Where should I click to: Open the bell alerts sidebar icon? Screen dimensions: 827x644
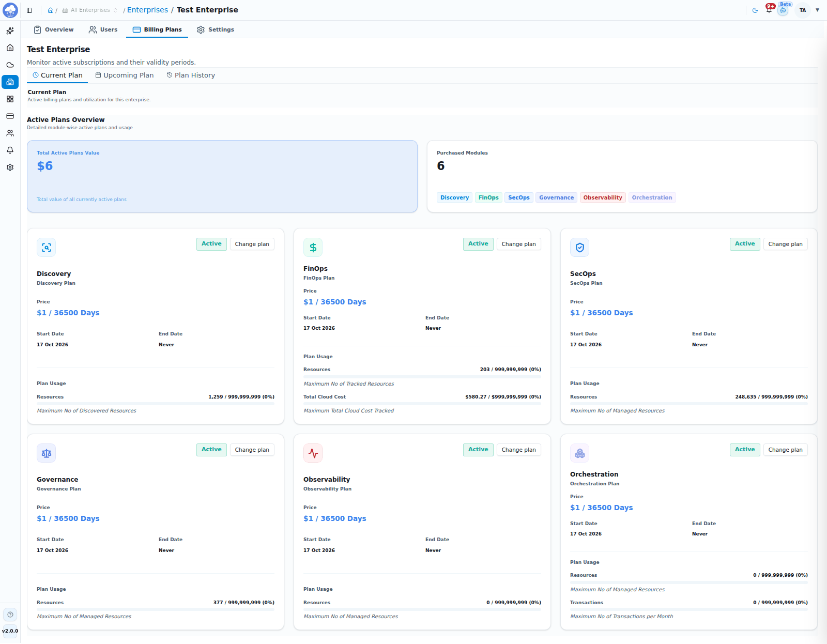coord(10,150)
